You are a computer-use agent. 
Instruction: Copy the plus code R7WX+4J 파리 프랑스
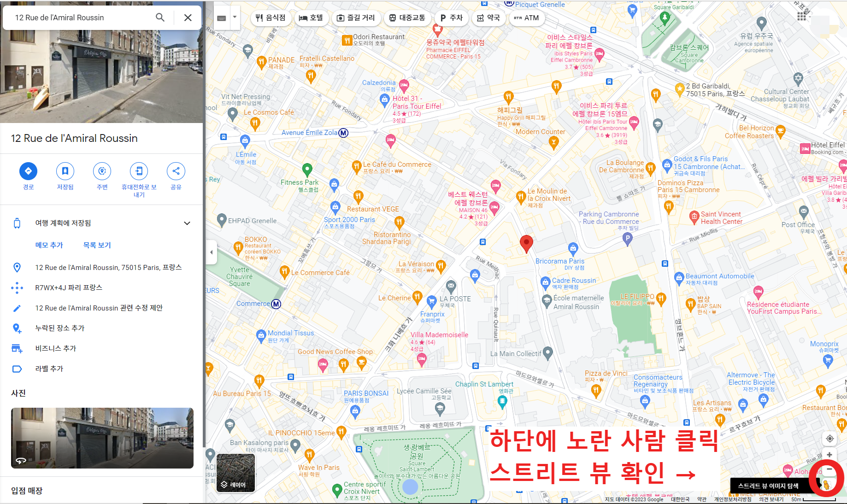point(101,287)
